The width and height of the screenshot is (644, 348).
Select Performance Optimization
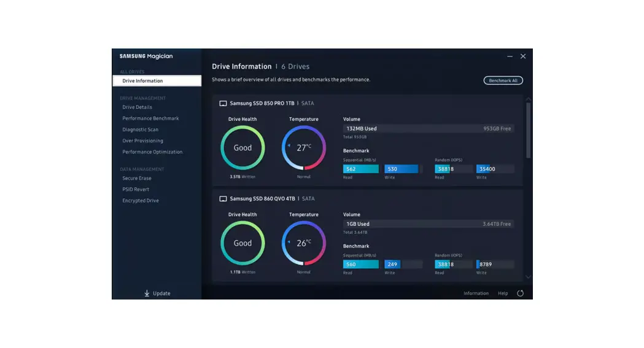(152, 152)
